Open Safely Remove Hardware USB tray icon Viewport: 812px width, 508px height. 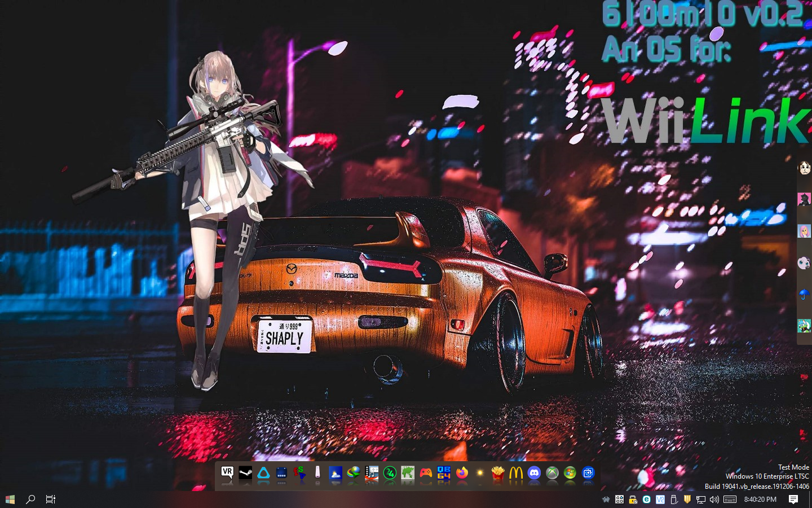tap(674, 500)
